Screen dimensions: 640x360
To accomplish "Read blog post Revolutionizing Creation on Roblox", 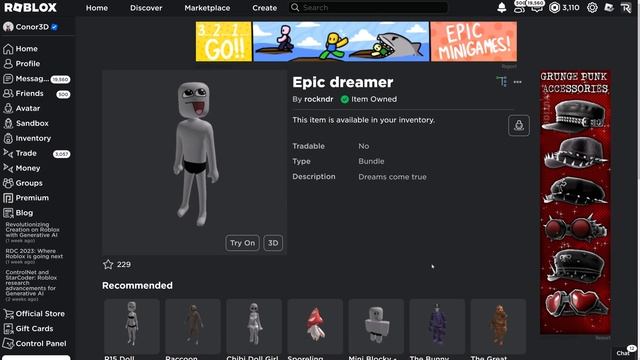I will pyautogui.click(x=32, y=232).
